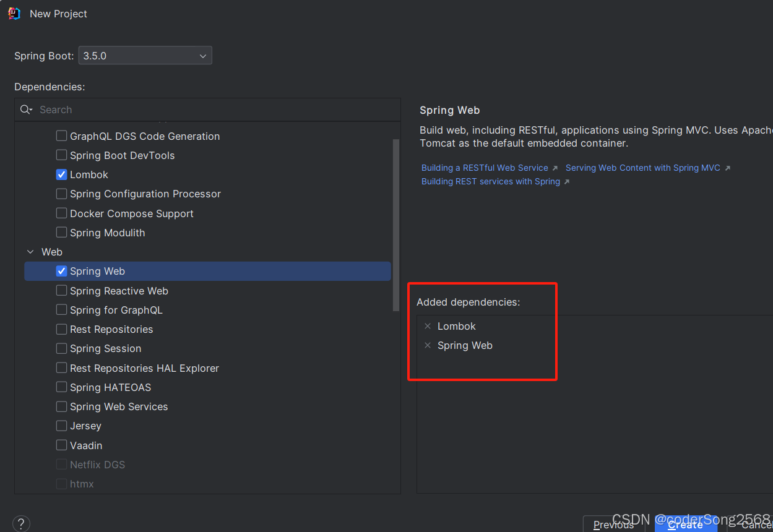Remove Spring Web from added dependencies
The image size is (773, 532).
click(x=428, y=346)
